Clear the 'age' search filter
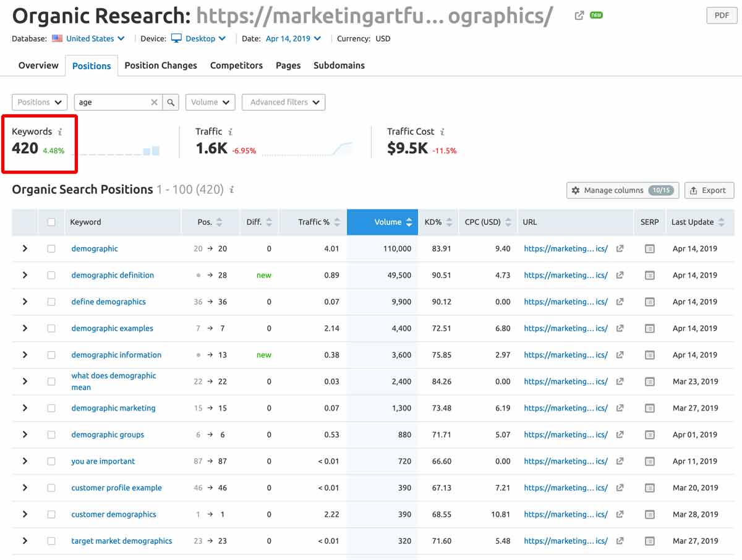Viewport: 742px width, 560px height. click(x=155, y=103)
